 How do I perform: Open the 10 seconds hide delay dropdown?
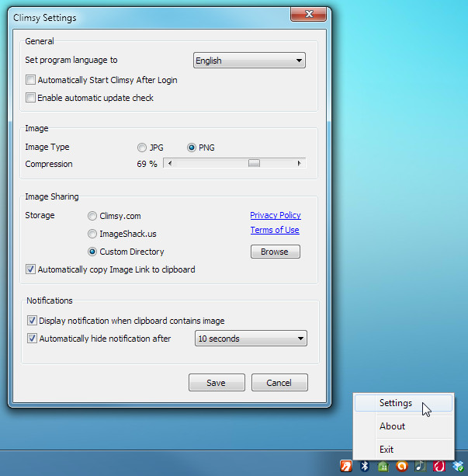tap(251, 339)
